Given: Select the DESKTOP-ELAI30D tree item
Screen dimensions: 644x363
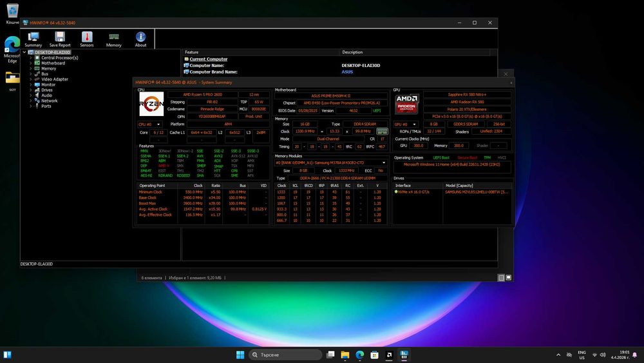Looking at the screenshot, I should [53, 52].
